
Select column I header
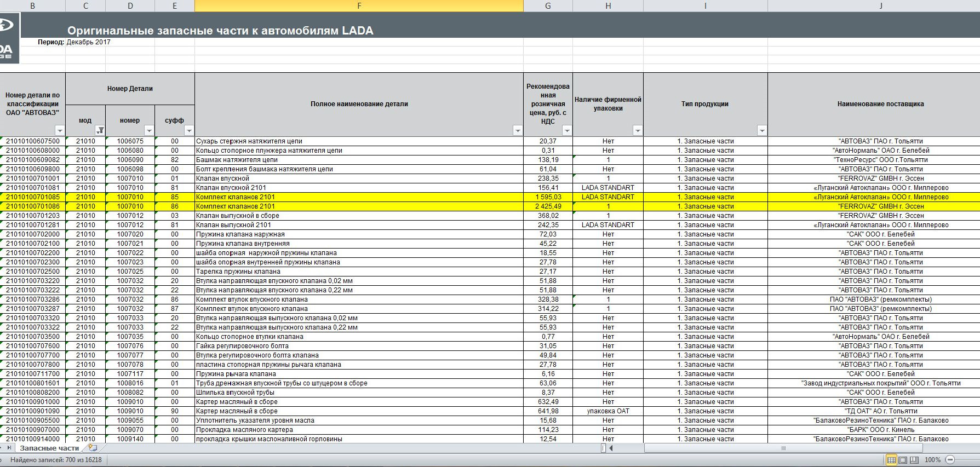706,5
